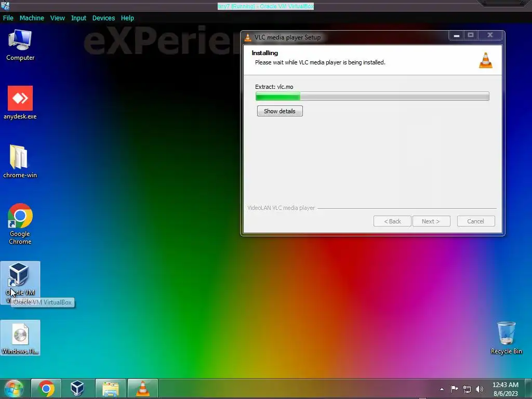Image resolution: width=532 pixels, height=399 pixels.
Task: Open the Help menu
Action: pos(127,18)
